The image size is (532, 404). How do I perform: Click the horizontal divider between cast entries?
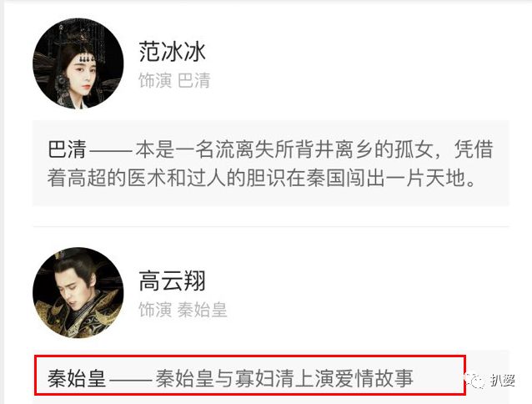point(271,226)
